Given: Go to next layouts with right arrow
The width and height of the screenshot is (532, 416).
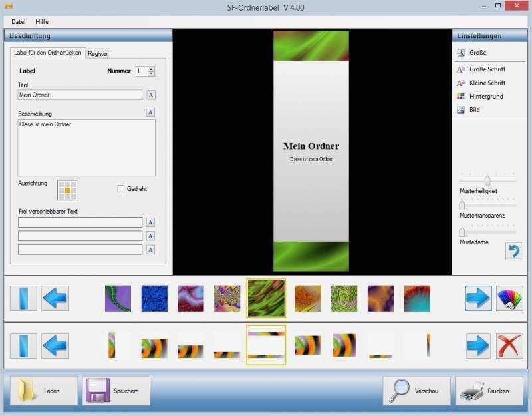Looking at the screenshot, I should tap(478, 346).
